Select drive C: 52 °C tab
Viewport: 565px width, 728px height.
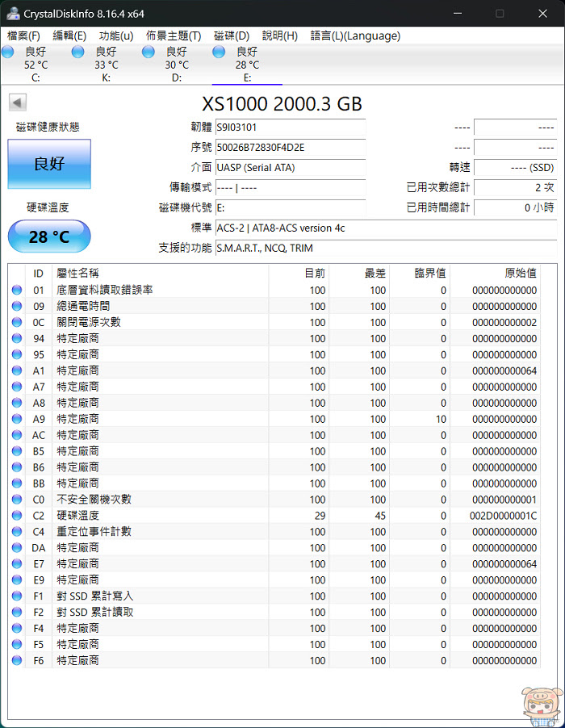click(x=36, y=65)
